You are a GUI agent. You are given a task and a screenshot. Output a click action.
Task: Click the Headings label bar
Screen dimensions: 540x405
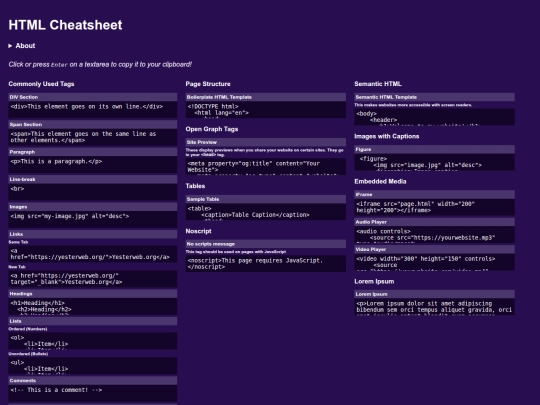tap(93, 294)
